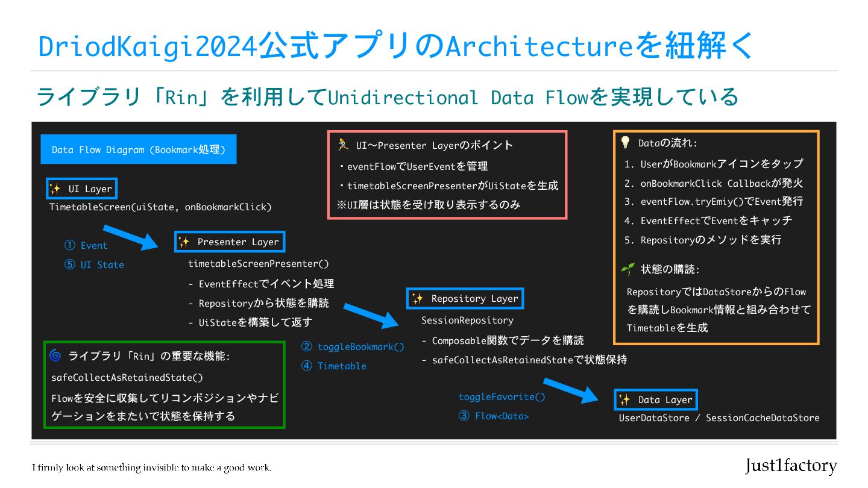Select the line Timetableを生成
Viewport: 868px width, 488px height.
667,328
